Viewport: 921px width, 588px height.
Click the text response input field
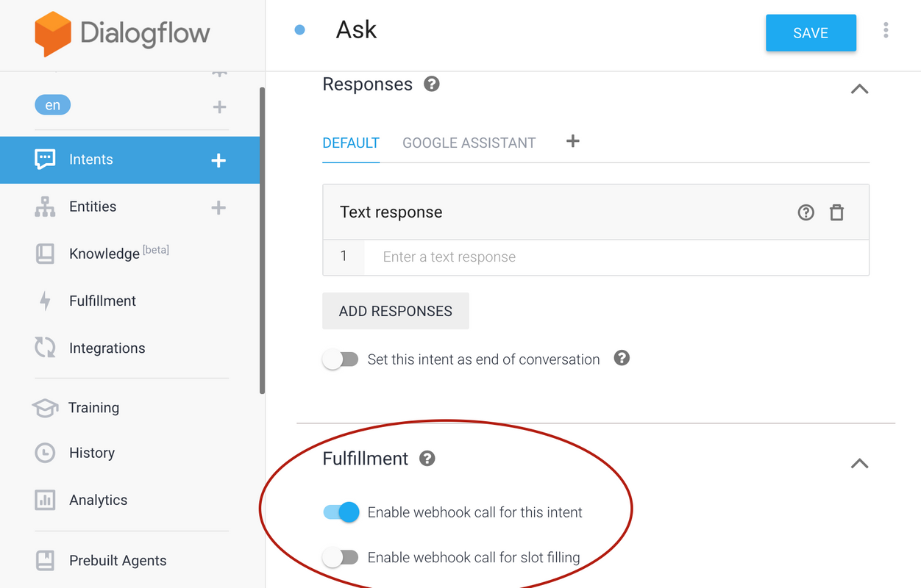[x=616, y=257]
